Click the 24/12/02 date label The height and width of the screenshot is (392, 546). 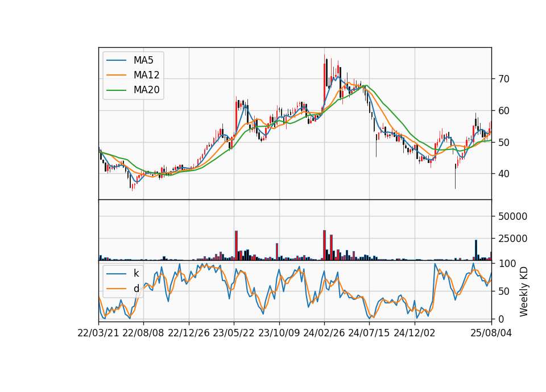[415, 333]
